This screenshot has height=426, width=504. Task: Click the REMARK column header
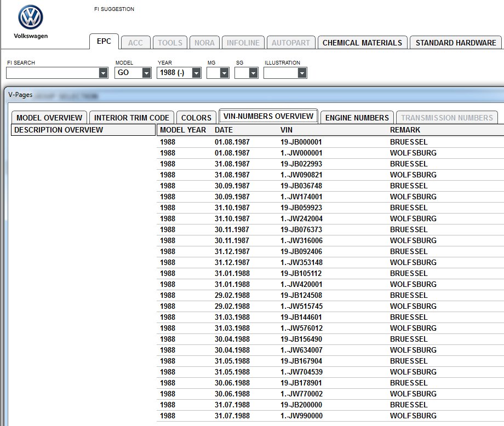[x=405, y=130]
